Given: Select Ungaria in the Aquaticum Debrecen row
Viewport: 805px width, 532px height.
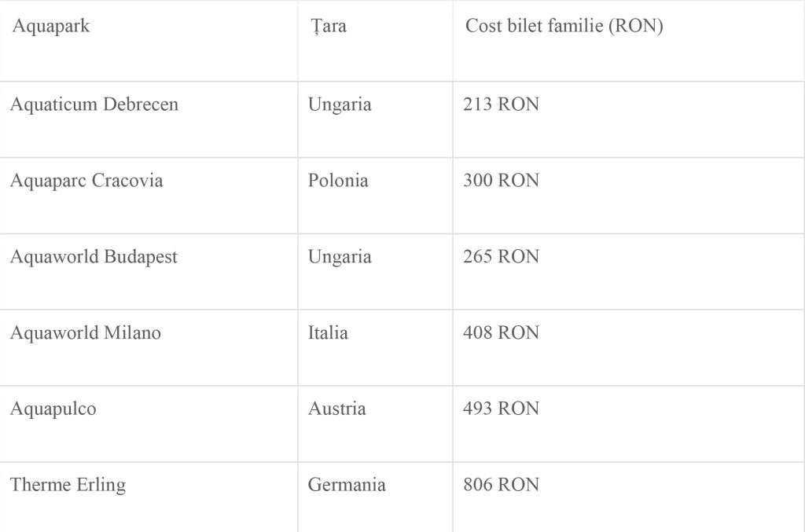Looking at the screenshot, I should tap(340, 105).
